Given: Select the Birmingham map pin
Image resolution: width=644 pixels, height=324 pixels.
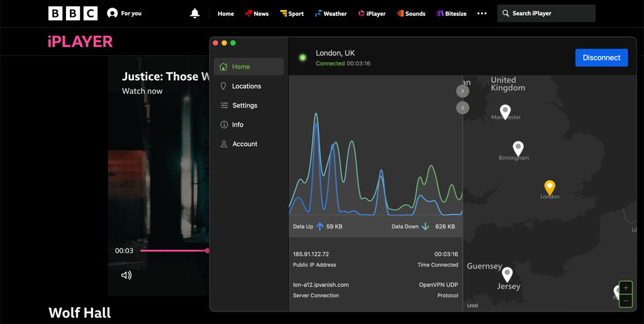Looking at the screenshot, I should (518, 148).
